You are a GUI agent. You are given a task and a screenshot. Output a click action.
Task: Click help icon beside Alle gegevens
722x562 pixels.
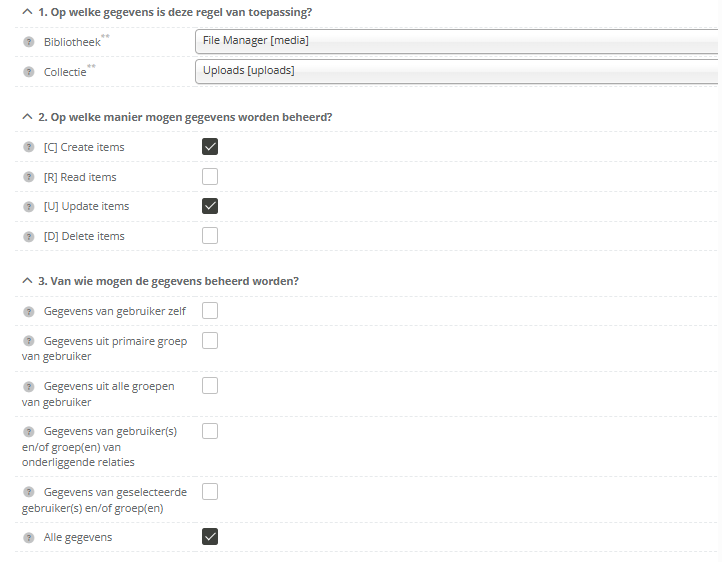29,537
